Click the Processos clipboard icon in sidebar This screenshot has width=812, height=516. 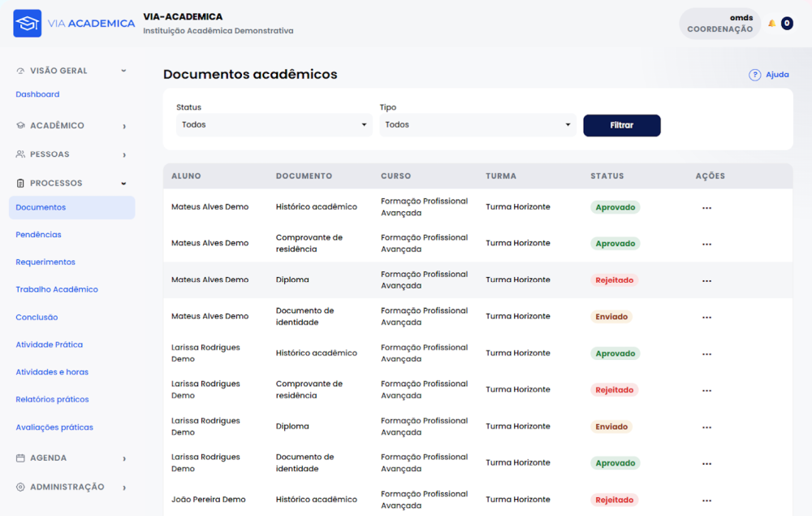click(x=20, y=184)
